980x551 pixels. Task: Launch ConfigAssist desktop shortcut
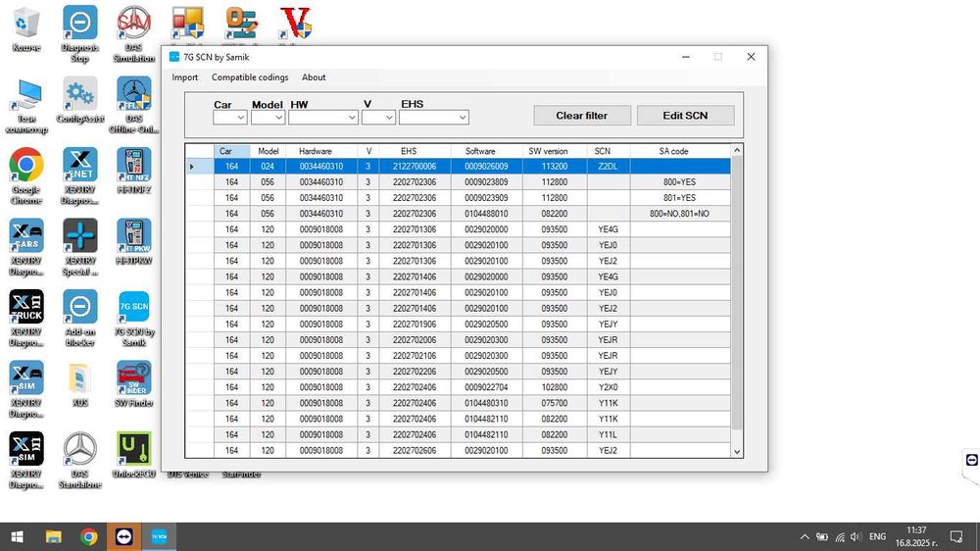click(80, 100)
